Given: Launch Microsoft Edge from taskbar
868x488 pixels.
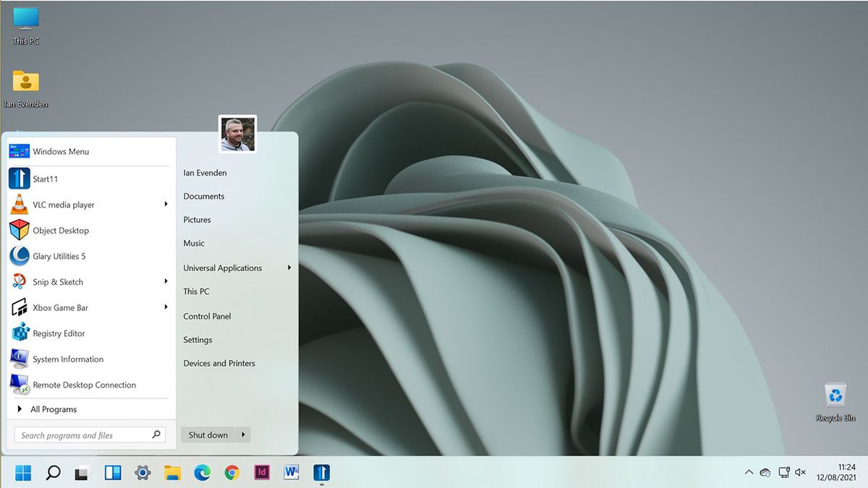Looking at the screenshot, I should [202, 473].
